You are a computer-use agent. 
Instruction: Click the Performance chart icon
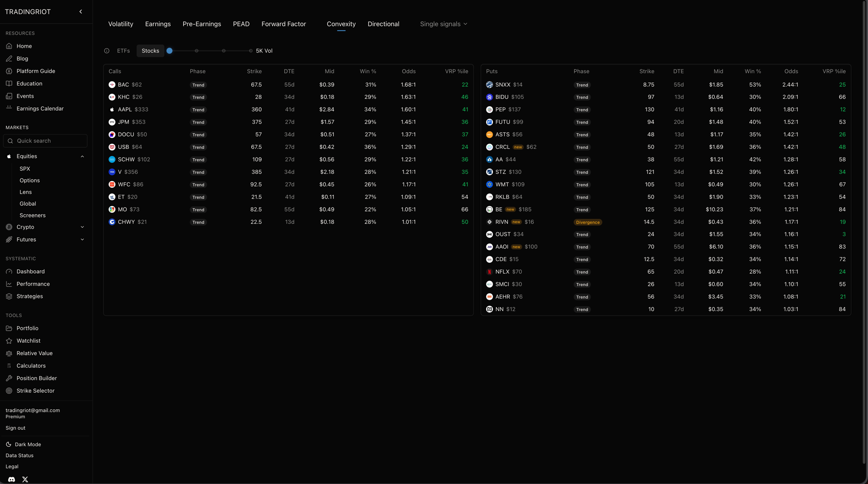click(x=9, y=284)
